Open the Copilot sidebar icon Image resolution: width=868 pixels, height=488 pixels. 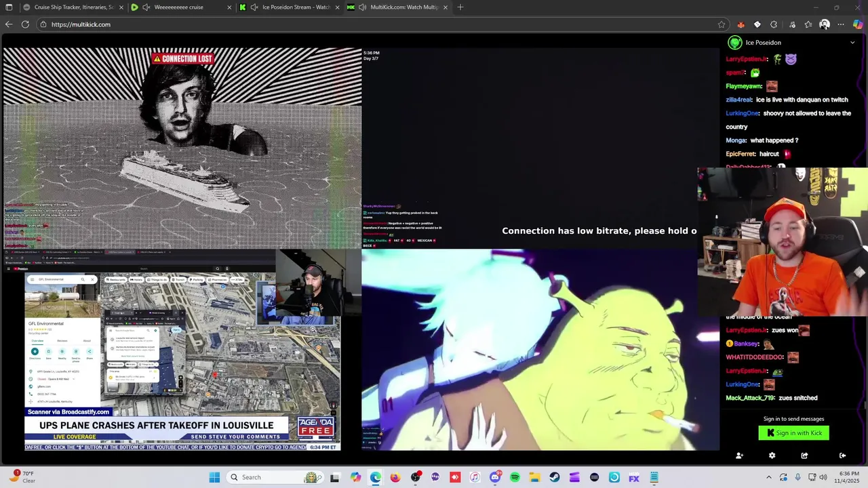pos(858,24)
